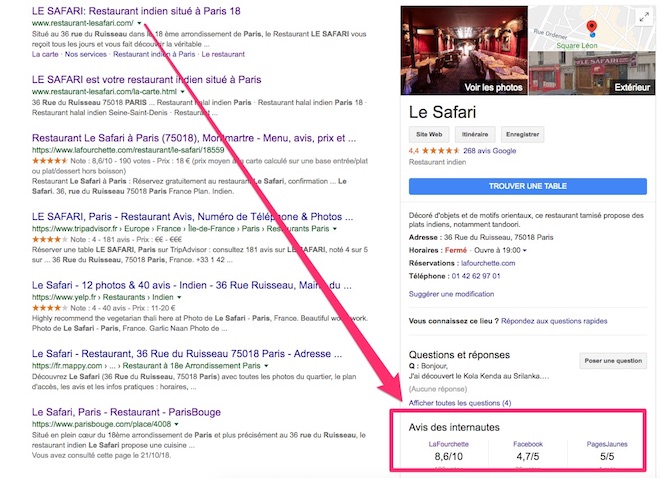The width and height of the screenshot is (660, 478).
Task: Open result 'LE SAFARI: Restaurant indien situé à Paris 18'
Action: point(136,11)
